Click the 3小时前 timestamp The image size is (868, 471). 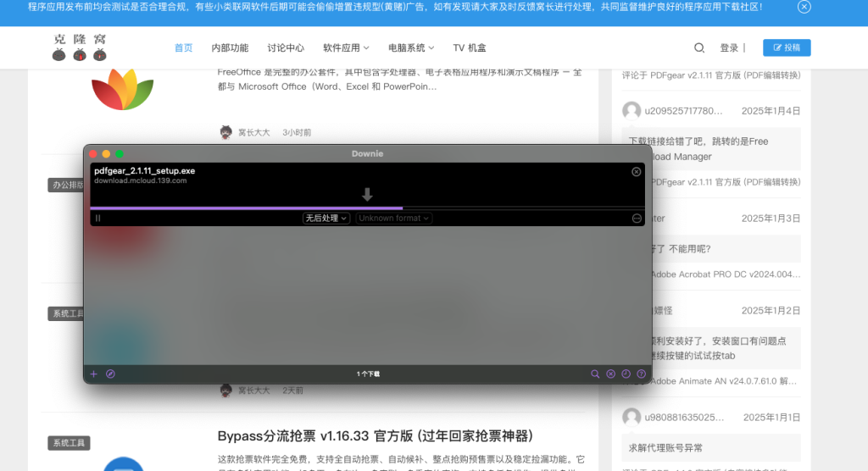pyautogui.click(x=297, y=133)
